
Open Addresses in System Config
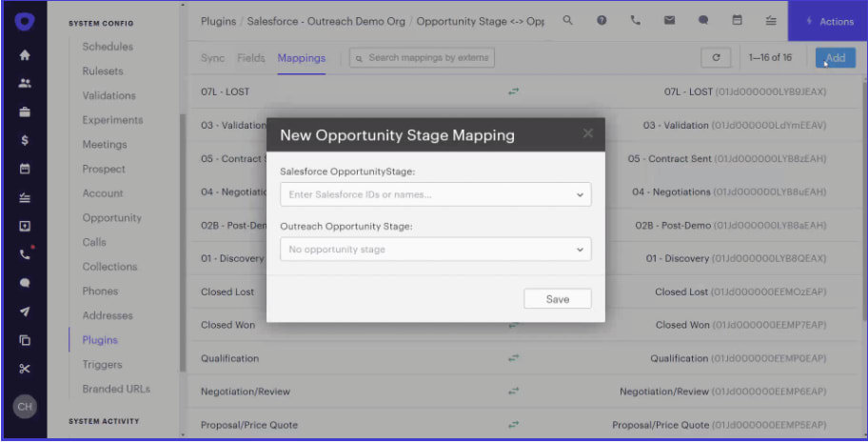point(108,315)
